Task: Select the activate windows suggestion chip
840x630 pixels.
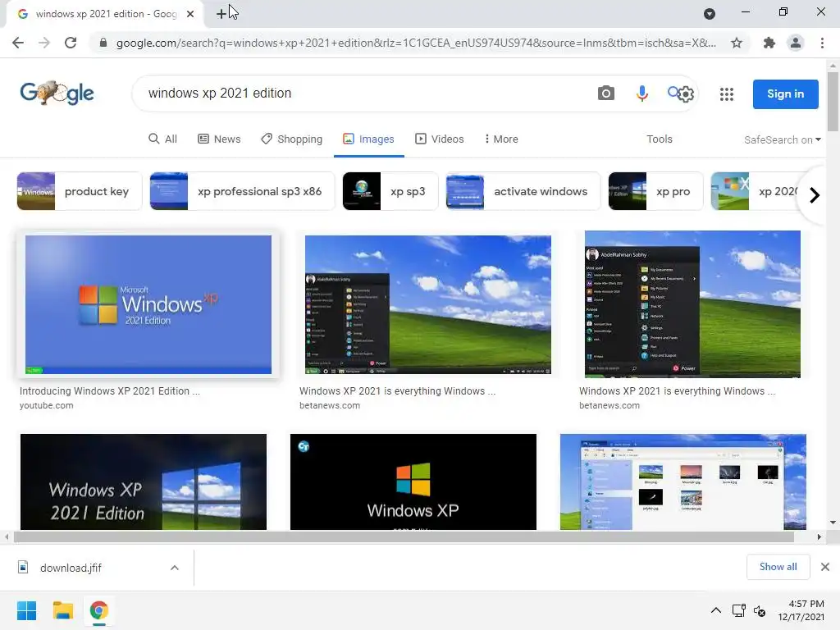Action: (523, 191)
